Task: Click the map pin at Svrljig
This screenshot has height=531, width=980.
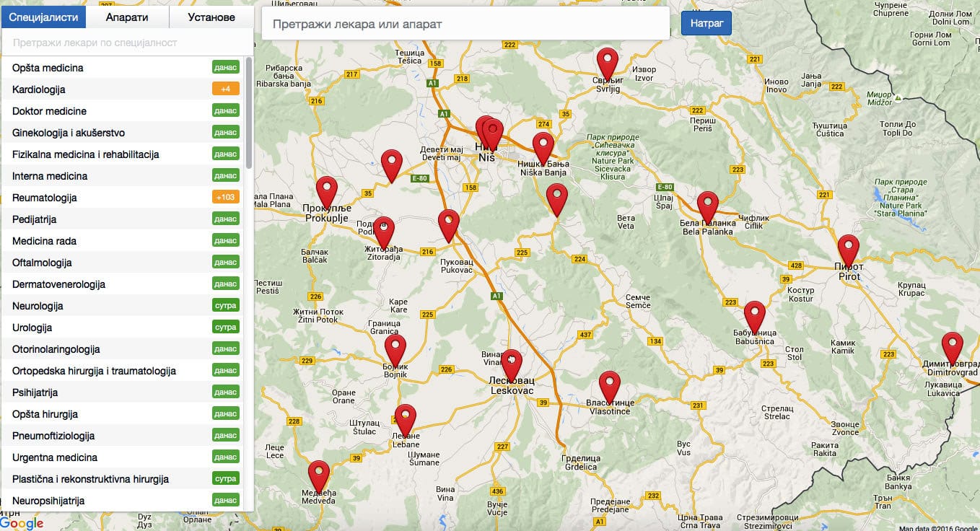Action: 608,63
